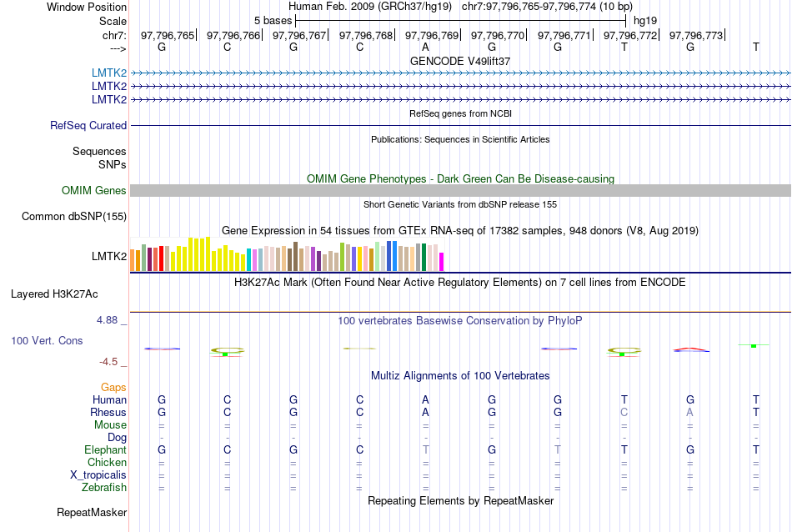
Task: Click the OMIM Genes label
Action: pos(94,190)
